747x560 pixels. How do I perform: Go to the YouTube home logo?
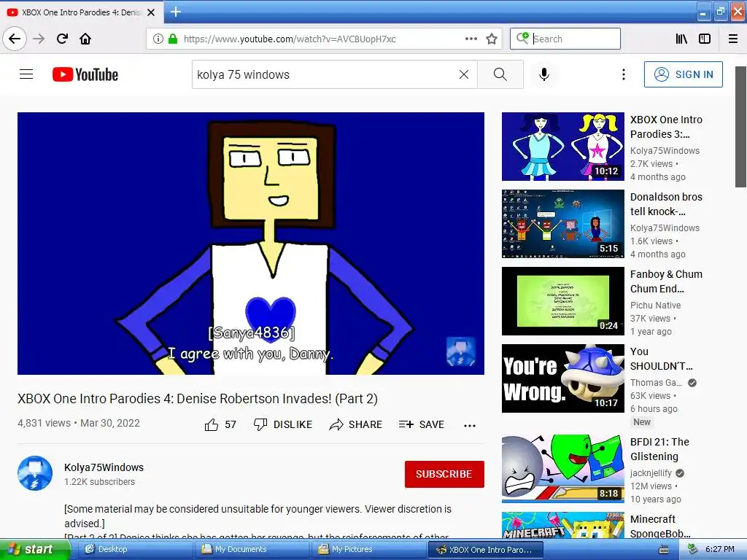click(85, 74)
